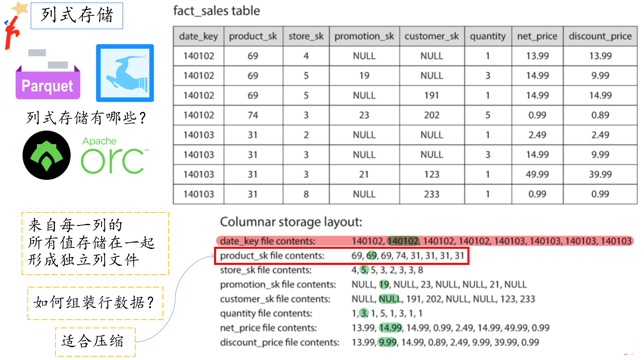
Task: Click the 如何组装行数据? text box
Action: [x=95, y=303]
